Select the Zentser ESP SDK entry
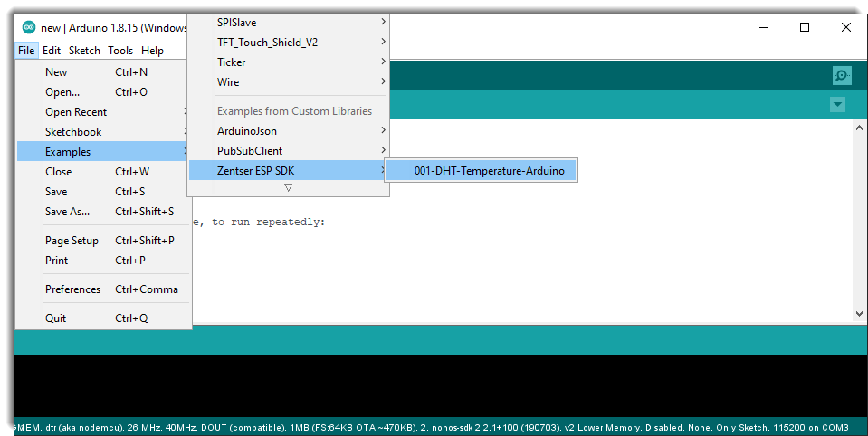The height and width of the screenshot is (436, 868). pyautogui.click(x=289, y=170)
